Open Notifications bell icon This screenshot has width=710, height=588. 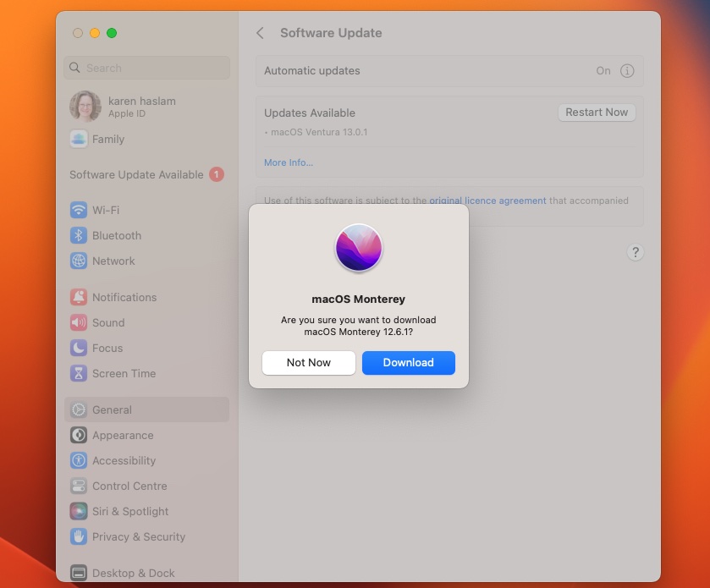pyautogui.click(x=79, y=297)
